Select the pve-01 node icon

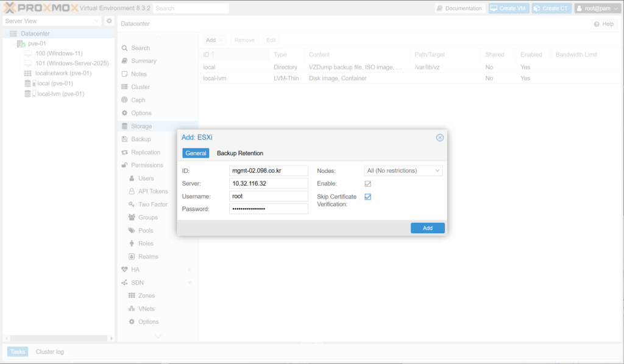[x=21, y=44]
